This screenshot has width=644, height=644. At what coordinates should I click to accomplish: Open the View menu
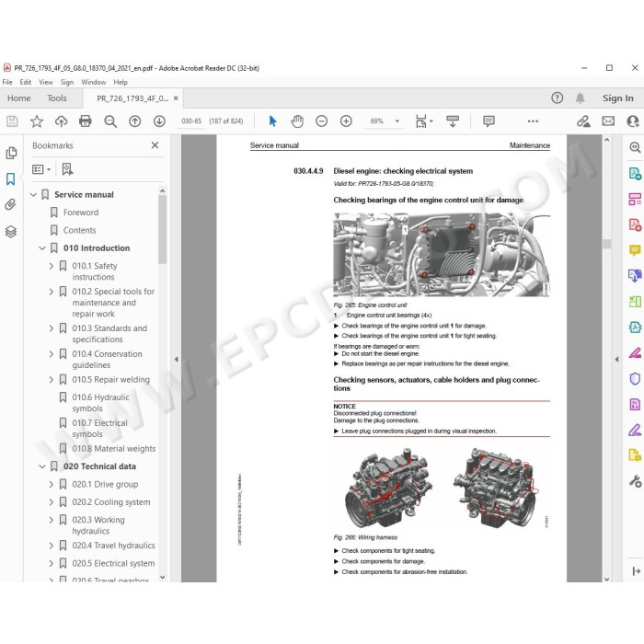[46, 82]
